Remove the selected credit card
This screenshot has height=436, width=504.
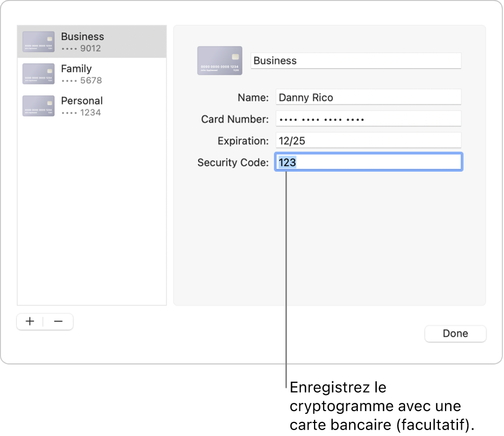click(x=58, y=321)
